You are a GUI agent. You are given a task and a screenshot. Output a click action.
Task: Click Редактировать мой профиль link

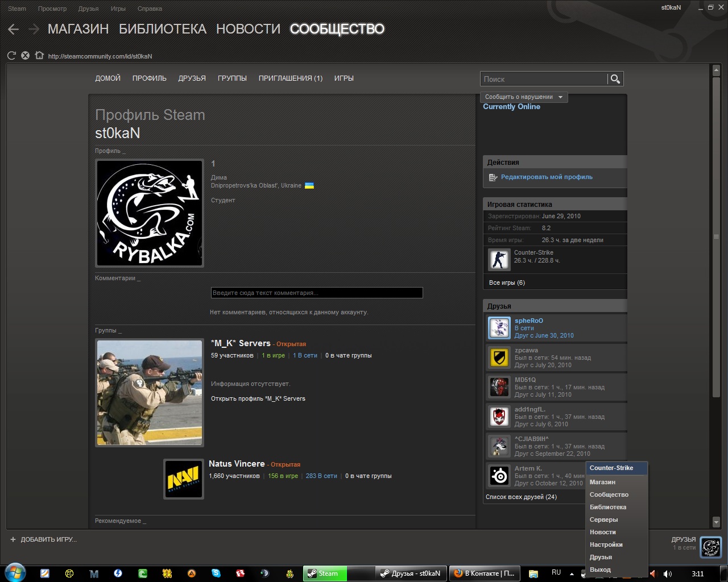click(x=547, y=177)
